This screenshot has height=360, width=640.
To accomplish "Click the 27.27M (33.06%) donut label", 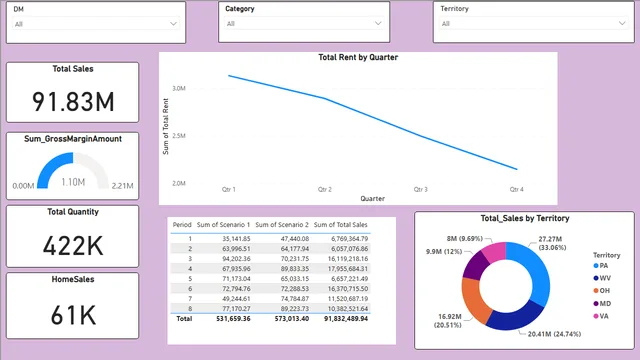I will click(552, 243).
